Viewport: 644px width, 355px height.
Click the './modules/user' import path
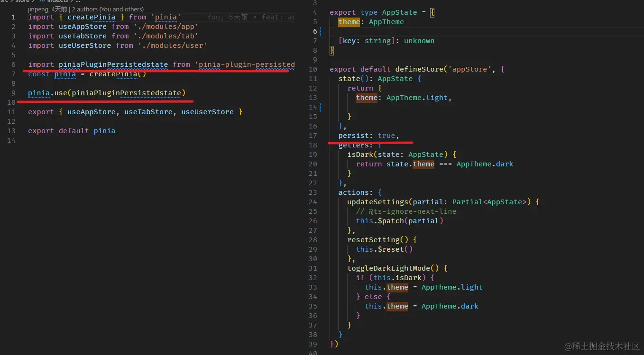tap(173, 46)
